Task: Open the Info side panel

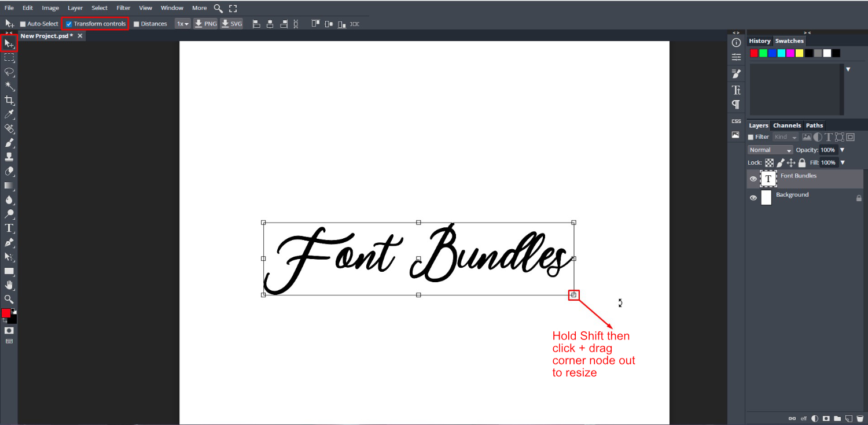Action: (x=736, y=43)
